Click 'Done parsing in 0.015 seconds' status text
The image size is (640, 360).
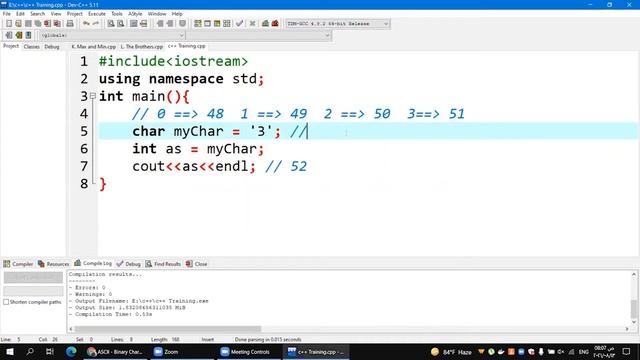pos(268,340)
